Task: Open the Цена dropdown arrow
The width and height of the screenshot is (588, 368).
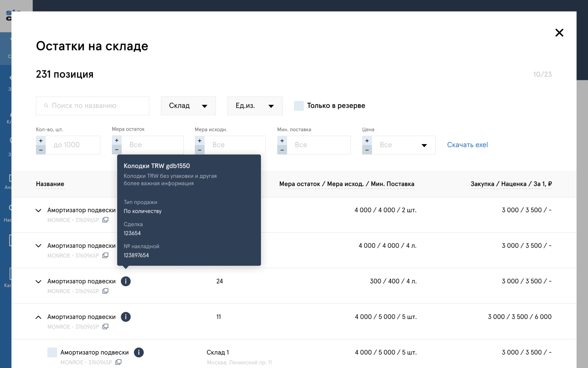Action: pos(424,146)
